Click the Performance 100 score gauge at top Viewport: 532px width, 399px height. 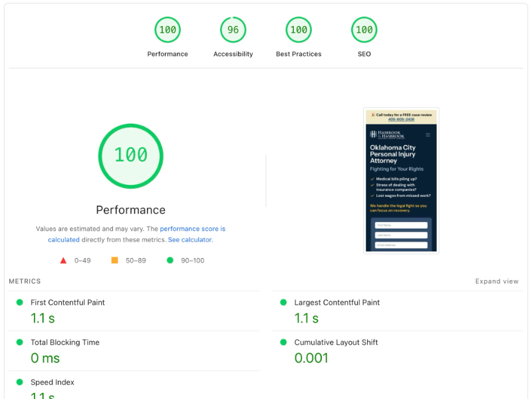168,30
